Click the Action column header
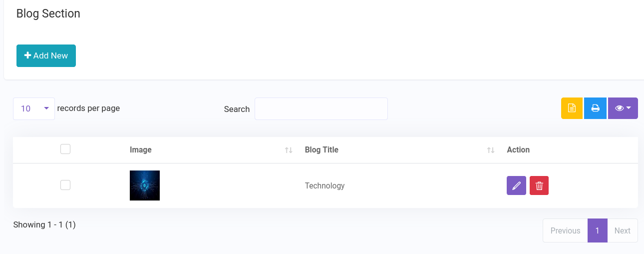 tap(518, 149)
